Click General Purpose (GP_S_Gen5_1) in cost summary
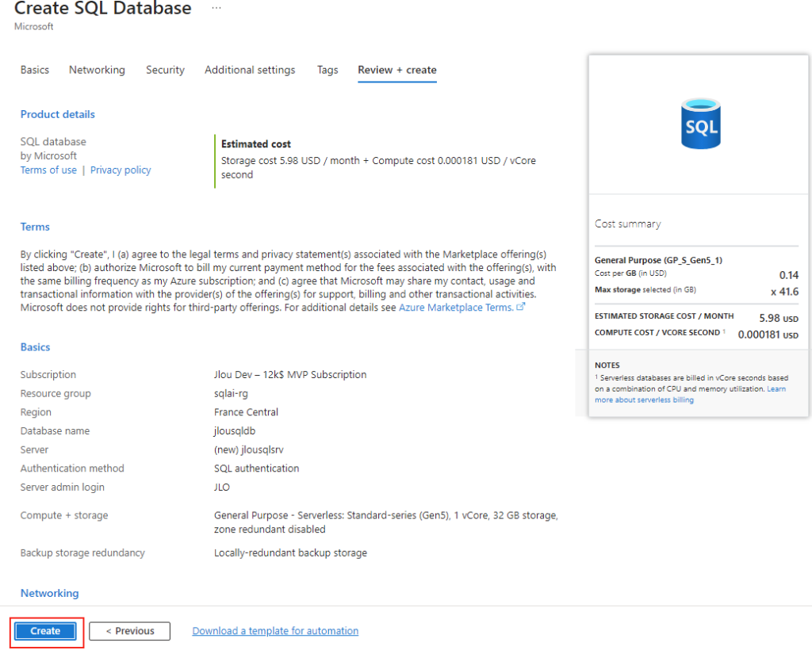The width and height of the screenshot is (812, 650). tap(658, 260)
